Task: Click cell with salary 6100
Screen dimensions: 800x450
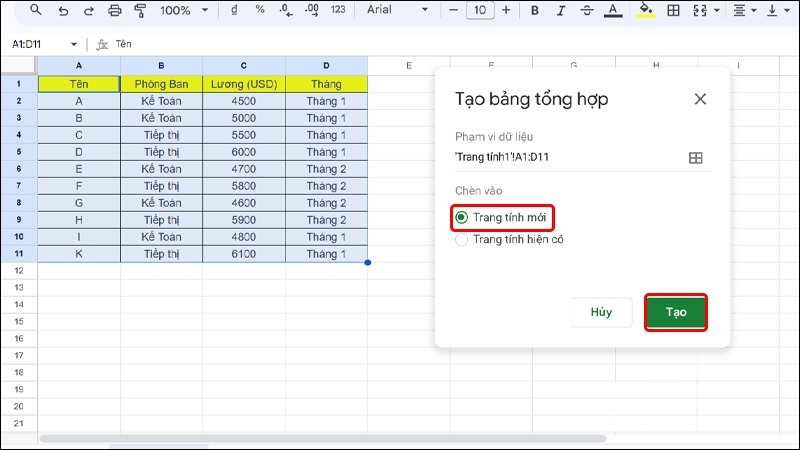Action: click(x=244, y=254)
